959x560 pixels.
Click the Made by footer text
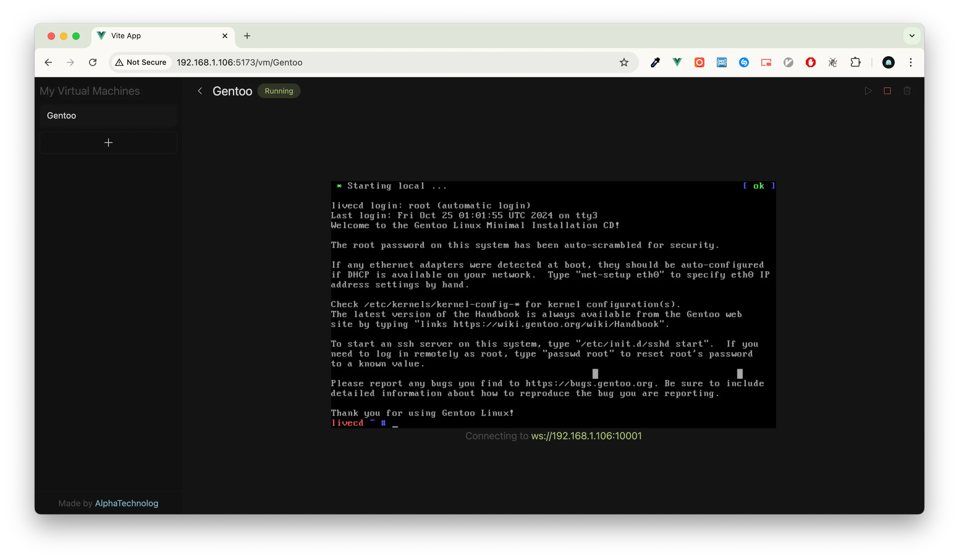coord(75,503)
